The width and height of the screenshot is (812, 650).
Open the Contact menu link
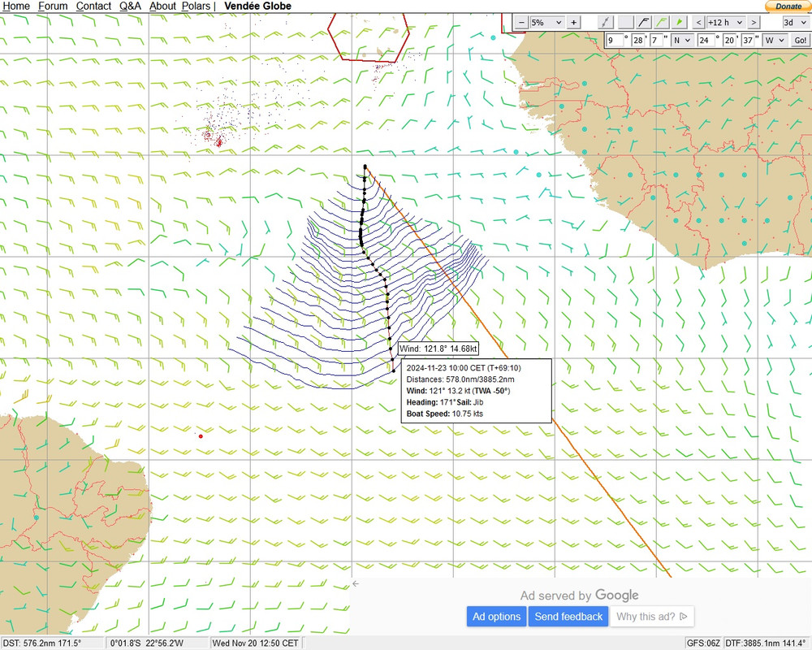pos(93,6)
